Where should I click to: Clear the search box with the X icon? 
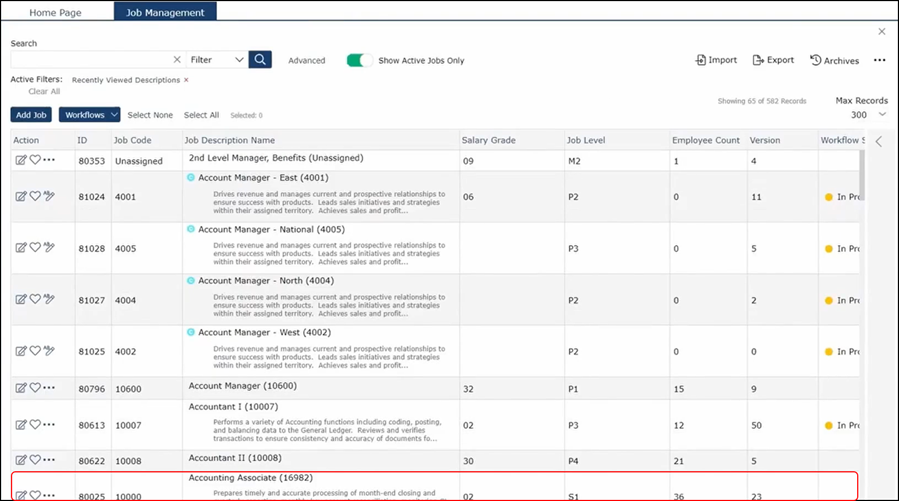(177, 60)
